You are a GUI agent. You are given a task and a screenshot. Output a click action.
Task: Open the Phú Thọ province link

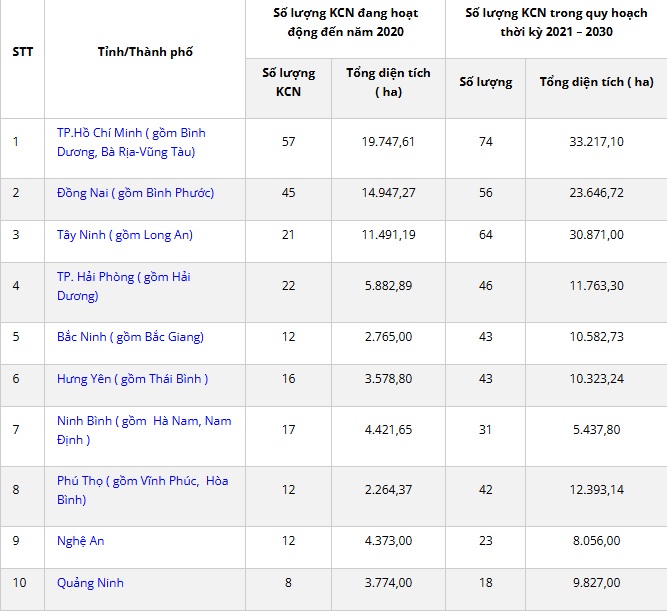(x=143, y=490)
